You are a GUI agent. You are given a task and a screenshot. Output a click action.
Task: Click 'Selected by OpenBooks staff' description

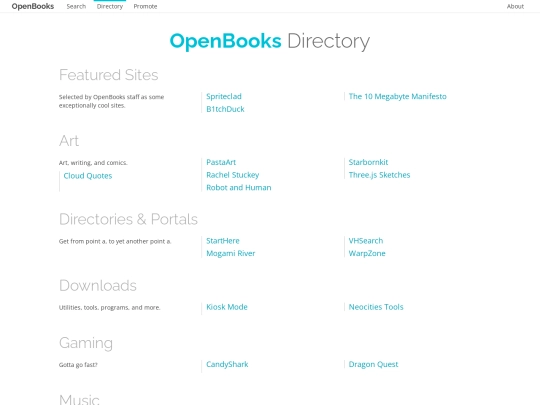pyautogui.click(x=111, y=101)
